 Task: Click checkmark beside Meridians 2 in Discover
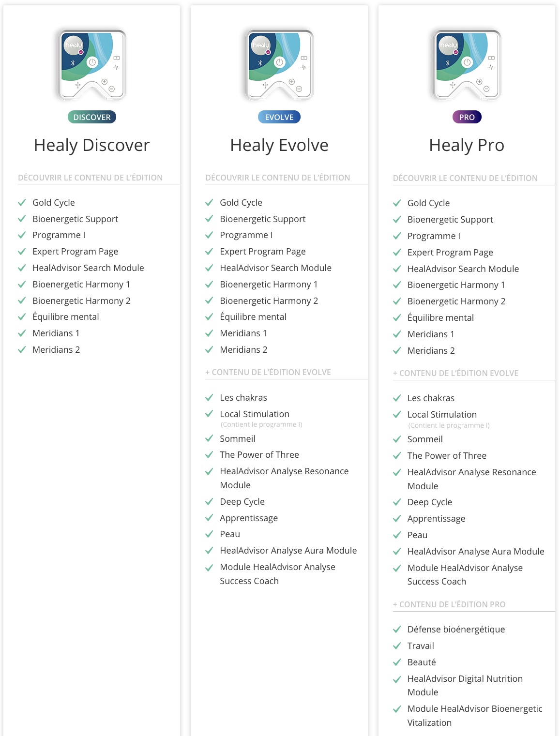(22, 349)
